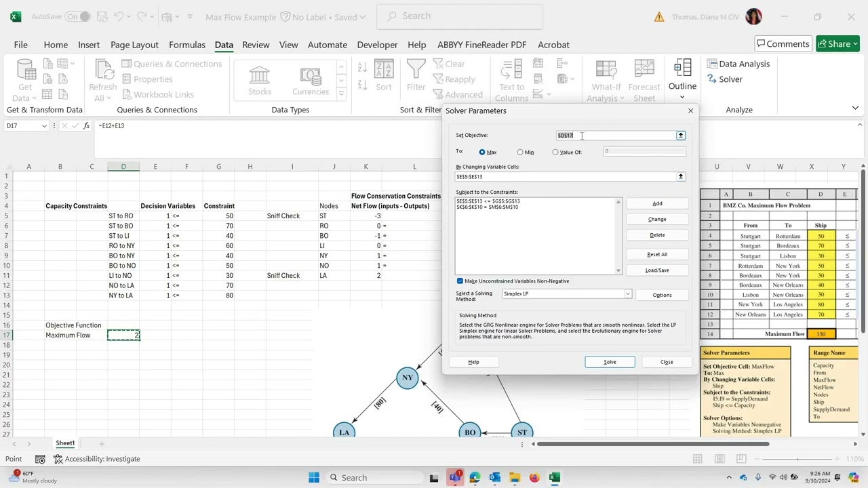The height and width of the screenshot is (488, 868).
Task: Open Queries & Connections pane
Action: pos(172,64)
